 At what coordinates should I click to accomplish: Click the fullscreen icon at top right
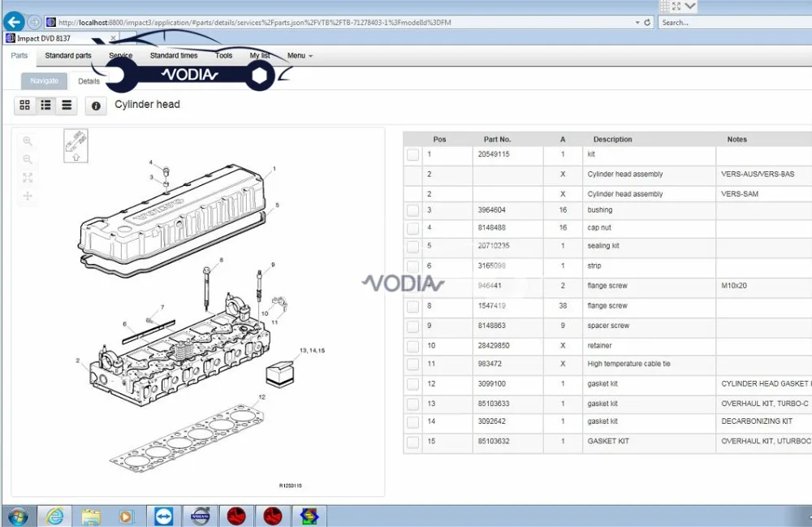click(676, 6)
